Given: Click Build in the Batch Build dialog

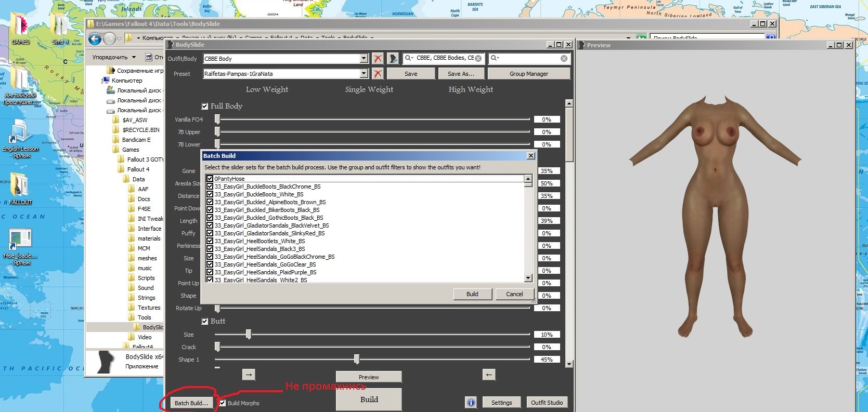Looking at the screenshot, I should 472,294.
